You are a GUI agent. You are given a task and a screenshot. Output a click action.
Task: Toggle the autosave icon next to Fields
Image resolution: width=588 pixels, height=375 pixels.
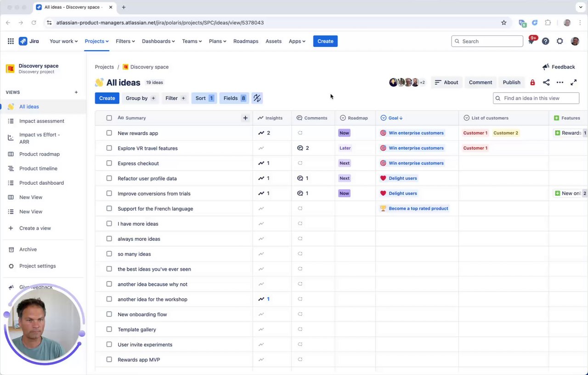click(257, 98)
